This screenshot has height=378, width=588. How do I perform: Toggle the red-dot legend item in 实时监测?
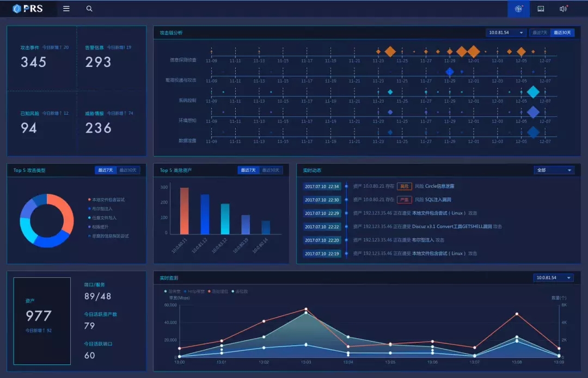tap(217, 292)
